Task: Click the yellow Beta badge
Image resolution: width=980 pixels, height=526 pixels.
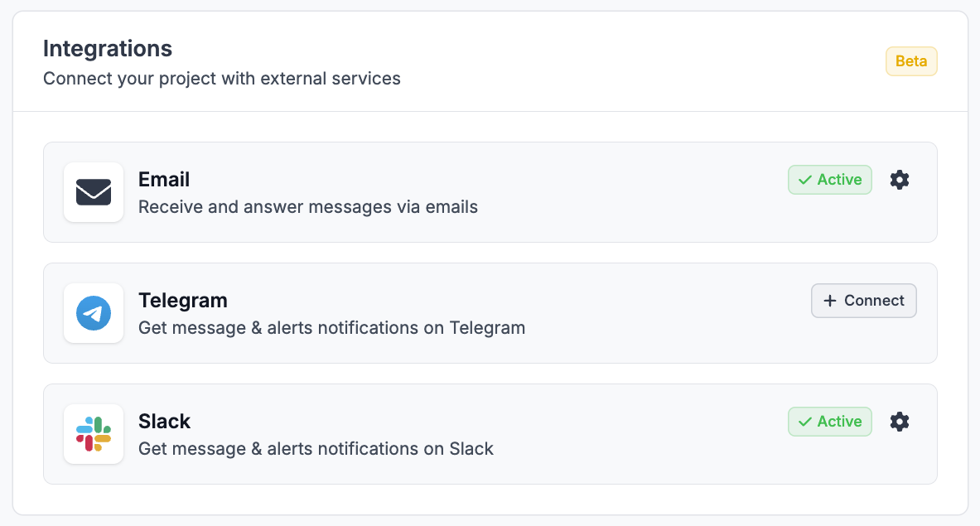Action: (911, 60)
